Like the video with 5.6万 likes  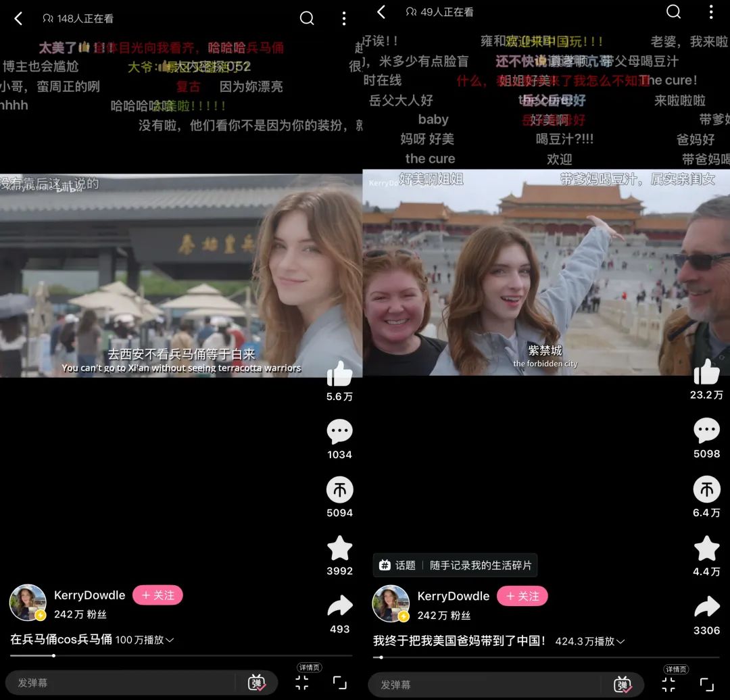click(339, 374)
